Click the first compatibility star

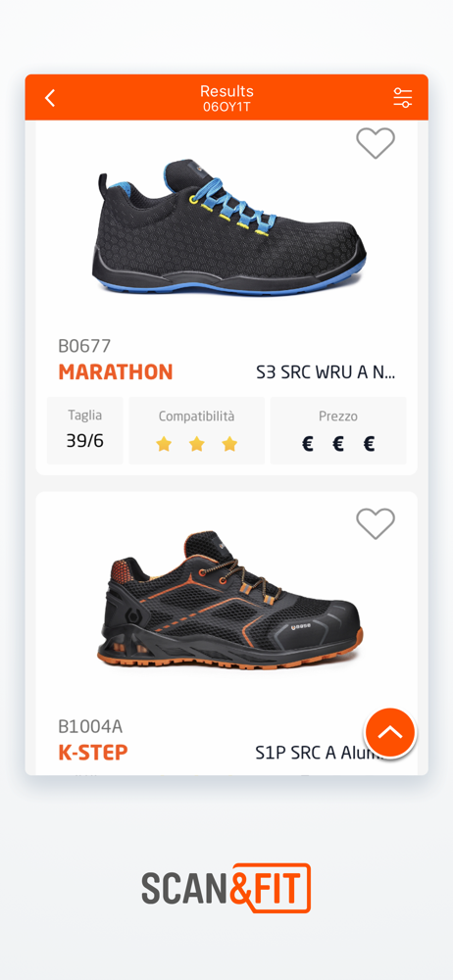(164, 444)
